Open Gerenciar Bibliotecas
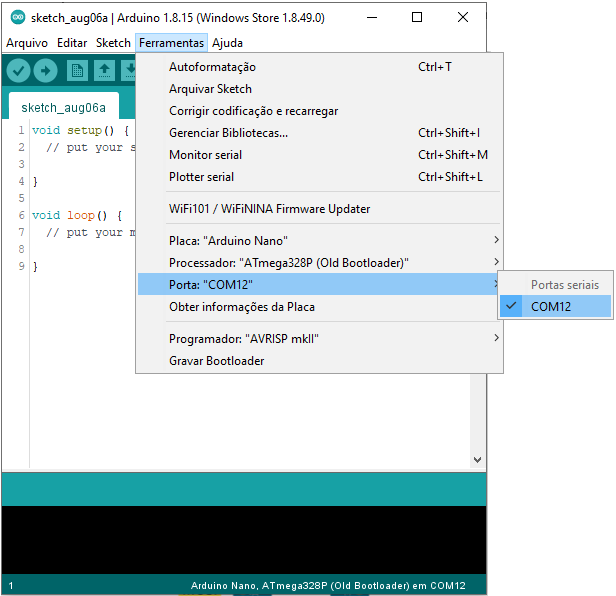Image resolution: width=616 pixels, height=596 pixels. coord(320,133)
